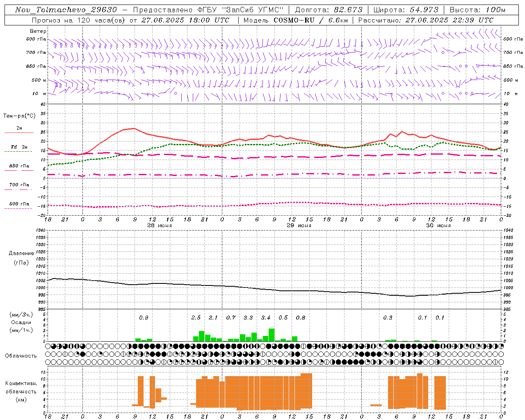Click the (мм/1ч.) unit label
Viewport: 525px width, 420px height.
point(21,330)
